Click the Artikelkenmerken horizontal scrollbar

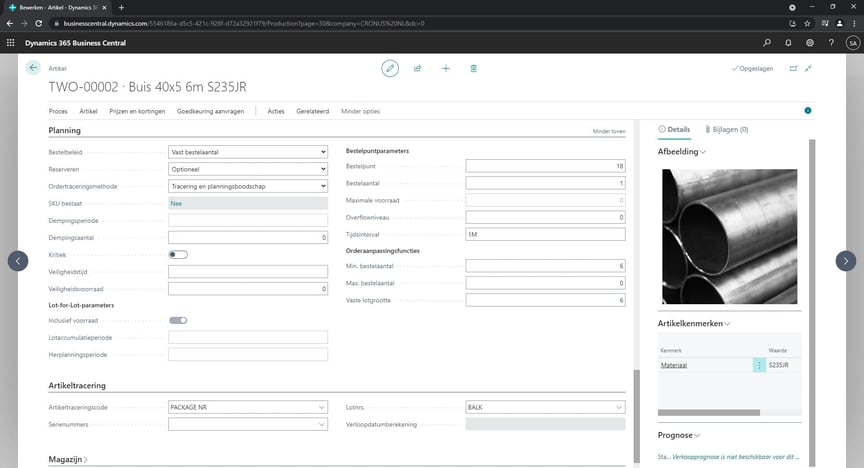point(709,412)
